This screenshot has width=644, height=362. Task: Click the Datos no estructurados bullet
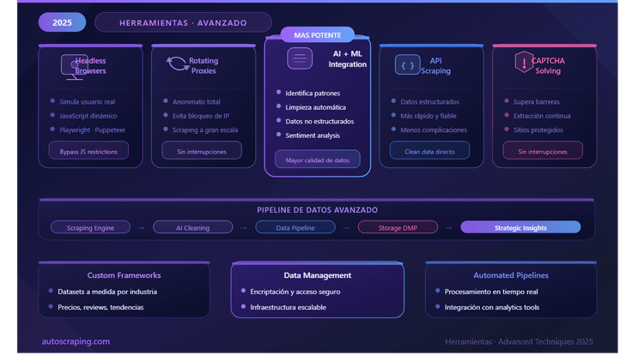[319, 122]
